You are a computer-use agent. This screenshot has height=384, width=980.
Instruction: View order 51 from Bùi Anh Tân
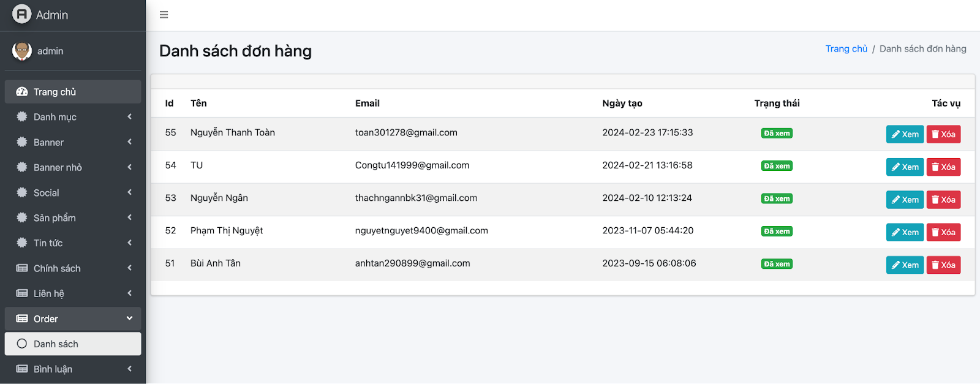click(x=904, y=265)
